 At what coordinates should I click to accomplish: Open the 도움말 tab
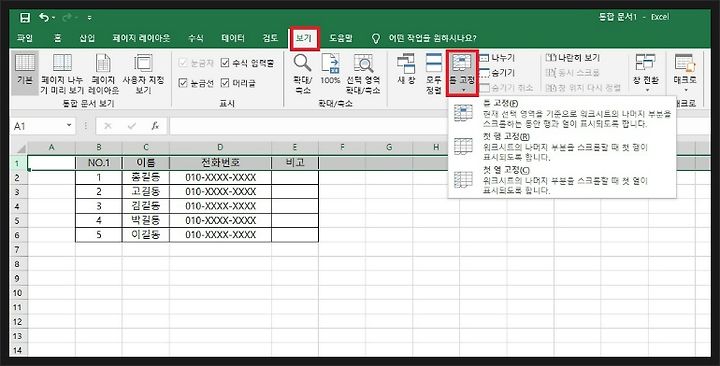coord(341,38)
